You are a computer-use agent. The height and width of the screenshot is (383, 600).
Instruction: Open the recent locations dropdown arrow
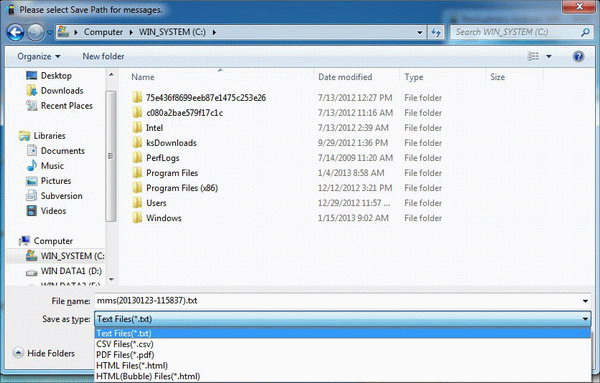tap(50, 33)
